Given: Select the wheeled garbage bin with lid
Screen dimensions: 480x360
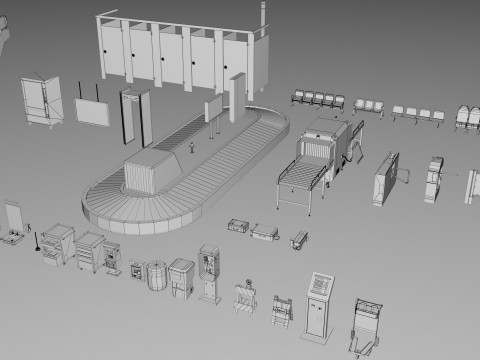Looking at the screenshot, I should [182, 278].
